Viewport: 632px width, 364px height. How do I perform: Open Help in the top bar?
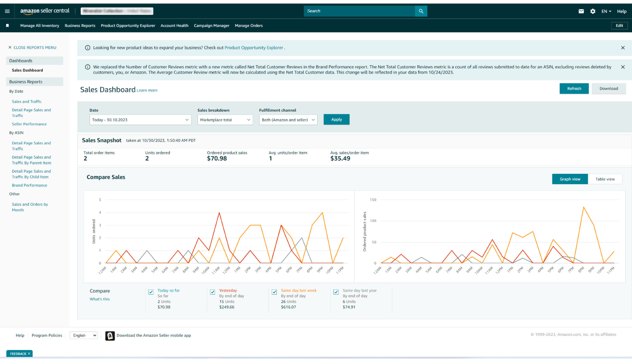click(622, 11)
